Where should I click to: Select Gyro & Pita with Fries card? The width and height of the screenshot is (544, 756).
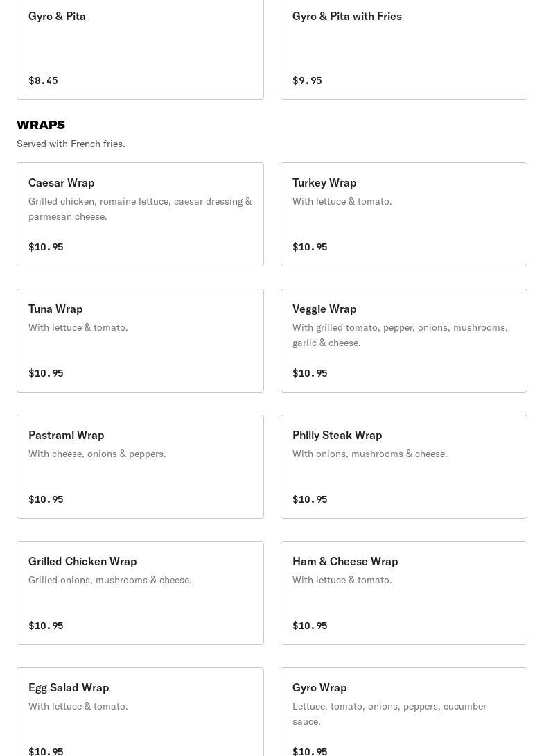[x=403, y=47]
